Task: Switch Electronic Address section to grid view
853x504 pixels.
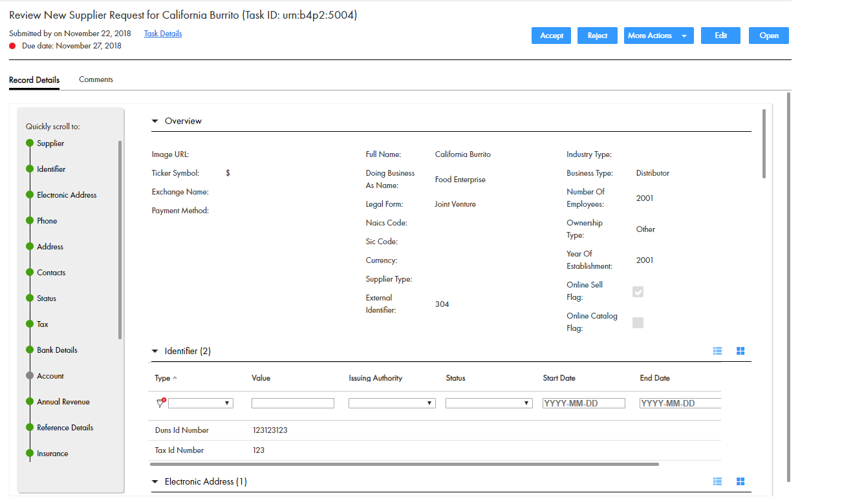Action: (740, 481)
